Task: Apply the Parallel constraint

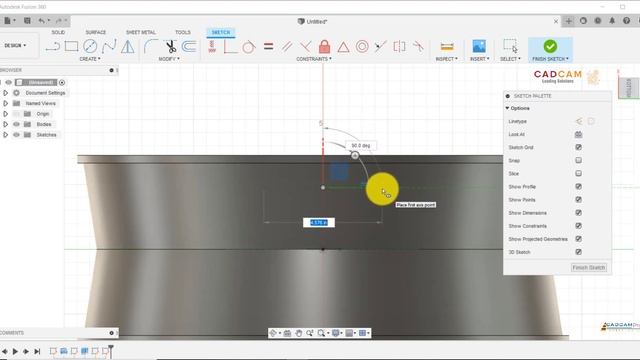Action: click(x=287, y=47)
